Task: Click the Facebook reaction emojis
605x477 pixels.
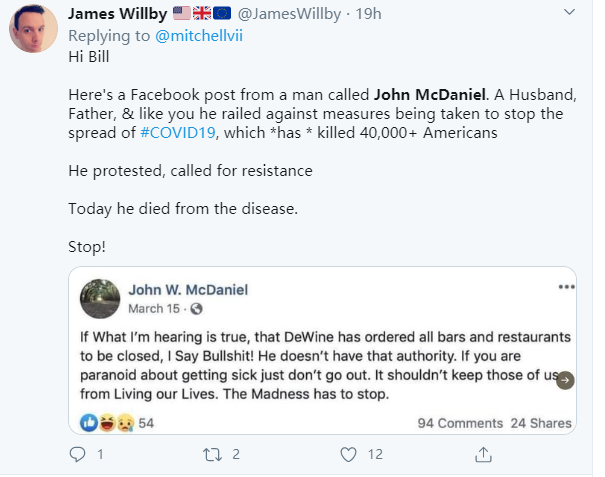Action: coord(107,423)
